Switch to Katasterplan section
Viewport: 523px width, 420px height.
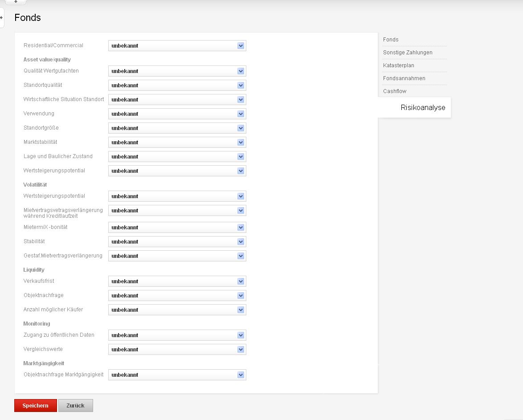pyautogui.click(x=399, y=65)
